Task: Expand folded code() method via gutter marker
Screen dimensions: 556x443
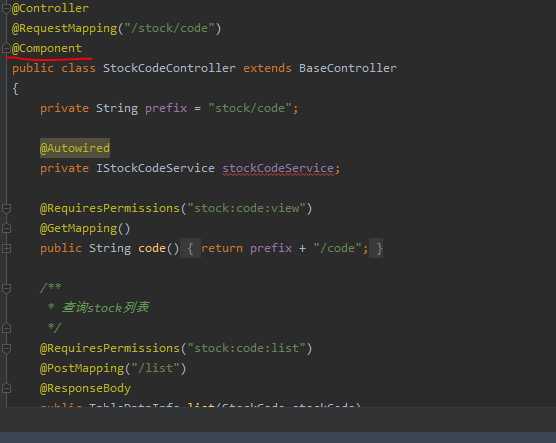Action: (x=6, y=249)
